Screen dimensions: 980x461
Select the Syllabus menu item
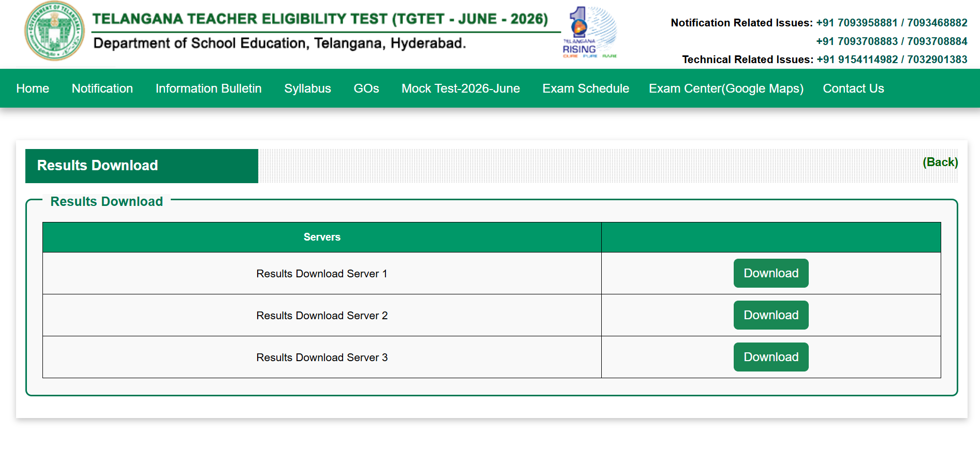(x=307, y=88)
